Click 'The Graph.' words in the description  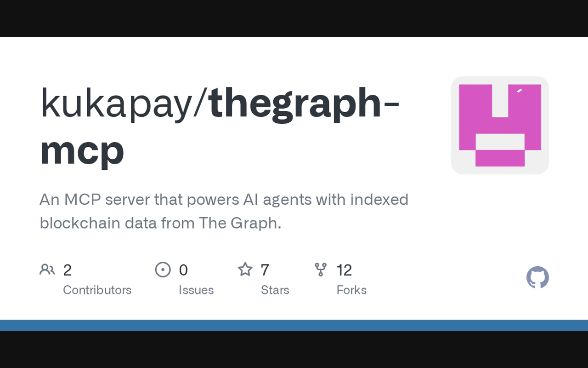[240, 223]
